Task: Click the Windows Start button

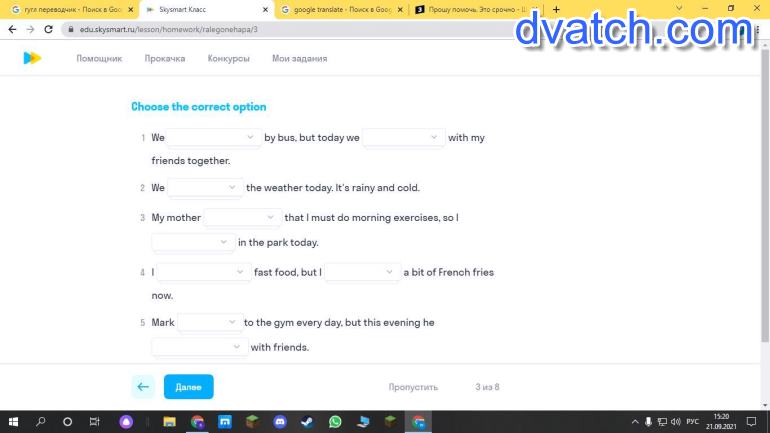Action: point(14,422)
